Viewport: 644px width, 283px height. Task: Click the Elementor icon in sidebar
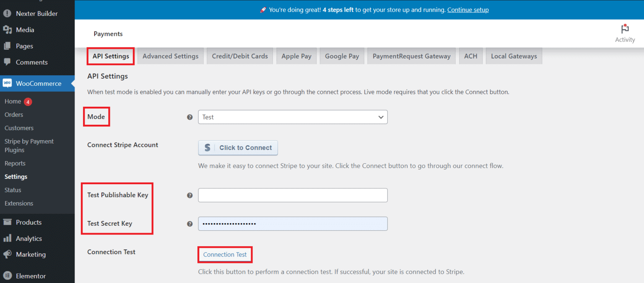tap(7, 276)
